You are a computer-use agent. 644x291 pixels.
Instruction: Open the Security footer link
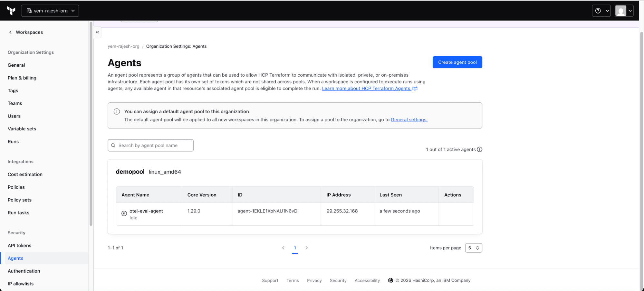[338, 281]
